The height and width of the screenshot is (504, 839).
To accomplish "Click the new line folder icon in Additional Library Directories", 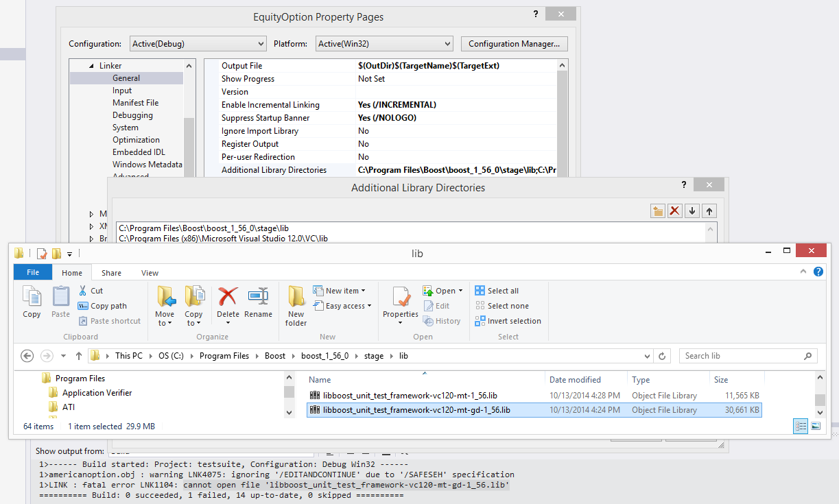I will pos(657,211).
